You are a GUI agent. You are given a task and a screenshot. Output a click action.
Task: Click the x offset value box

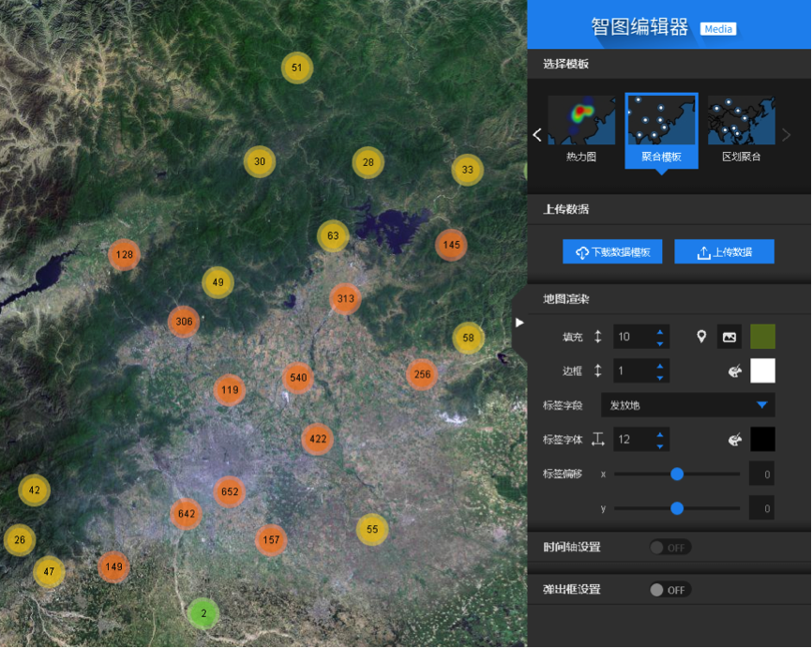pos(761,474)
